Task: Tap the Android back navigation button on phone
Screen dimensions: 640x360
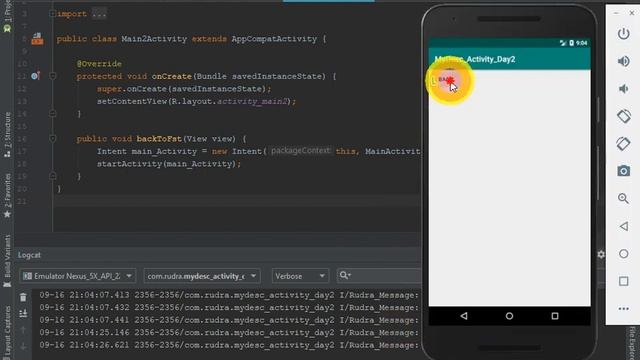Action: (464, 316)
